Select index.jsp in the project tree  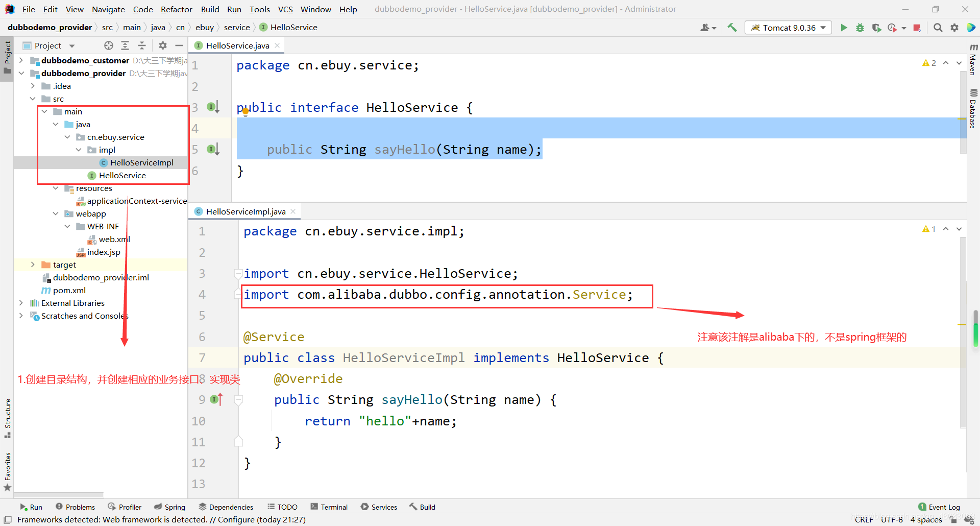pos(104,252)
